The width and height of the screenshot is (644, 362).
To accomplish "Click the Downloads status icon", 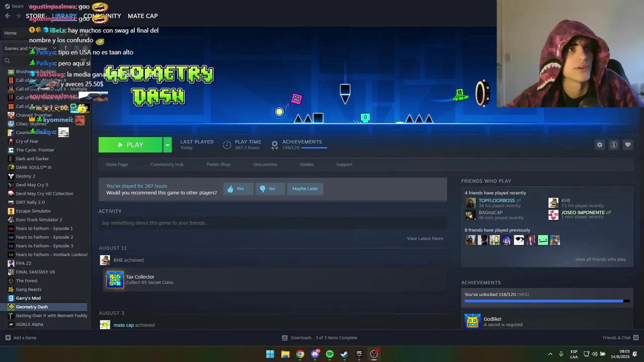I will (285, 337).
